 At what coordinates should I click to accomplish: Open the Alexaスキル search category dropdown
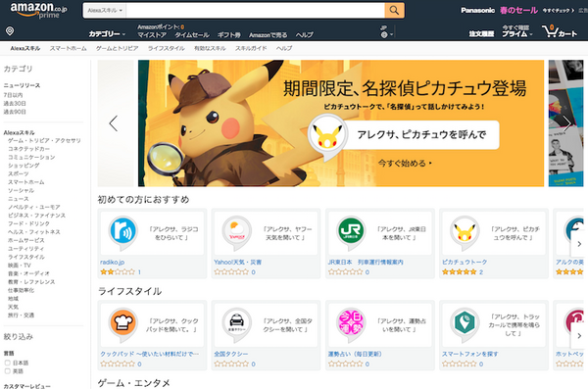[105, 11]
